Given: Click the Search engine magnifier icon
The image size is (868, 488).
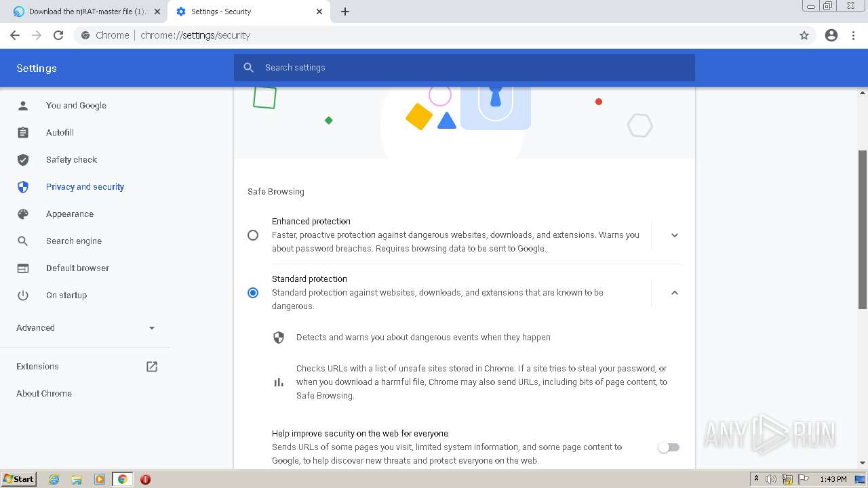Looking at the screenshot, I should [23, 241].
